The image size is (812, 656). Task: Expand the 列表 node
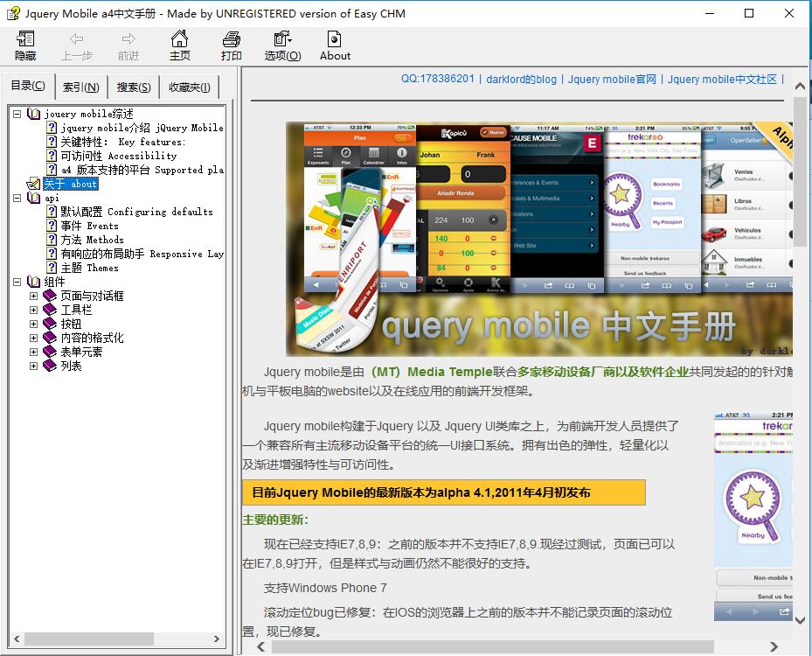click(x=34, y=366)
